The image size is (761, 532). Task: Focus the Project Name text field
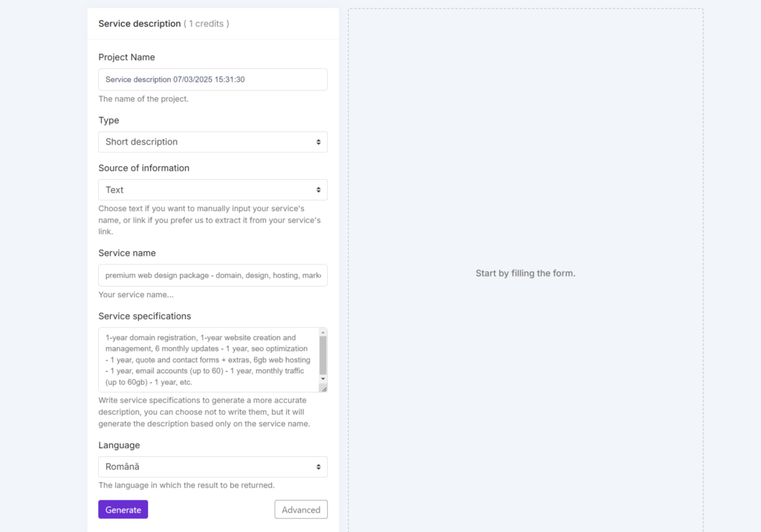click(213, 80)
